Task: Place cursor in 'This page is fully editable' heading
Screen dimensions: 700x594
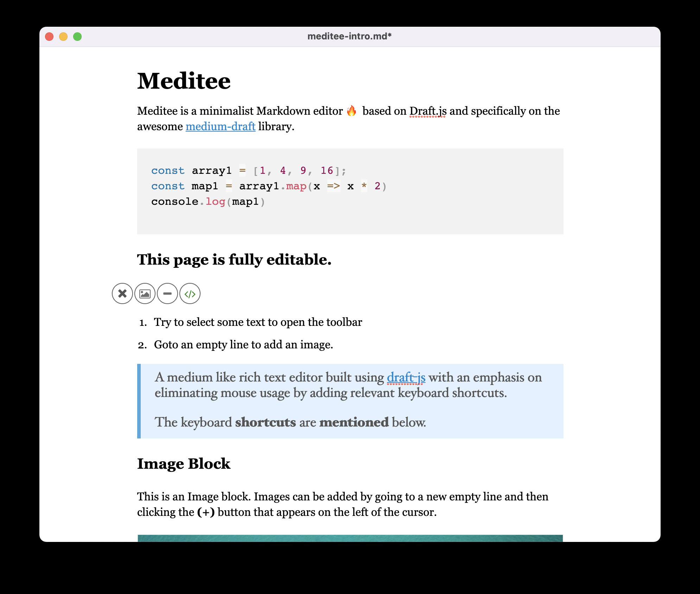Action: point(234,260)
